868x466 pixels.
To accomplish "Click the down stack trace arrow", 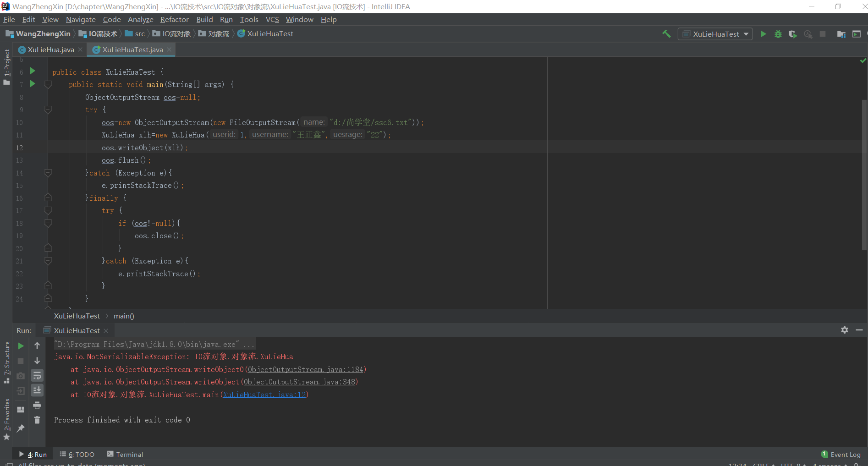I will pos(37,361).
